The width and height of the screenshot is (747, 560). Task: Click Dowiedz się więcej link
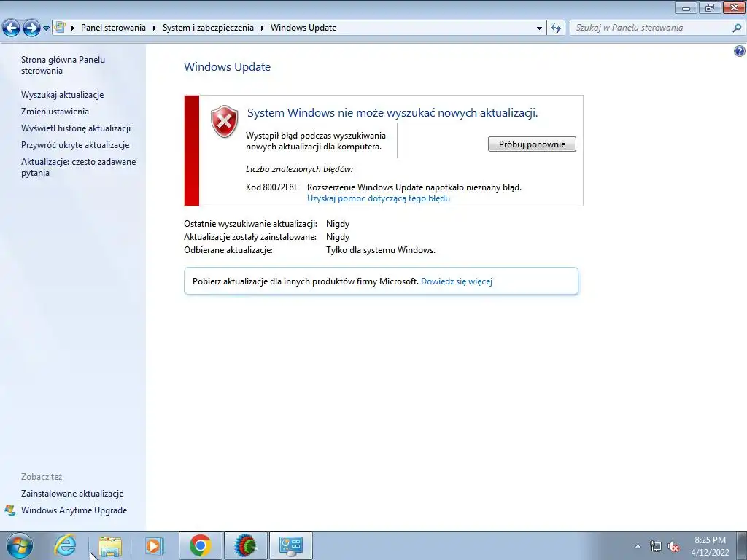(457, 281)
